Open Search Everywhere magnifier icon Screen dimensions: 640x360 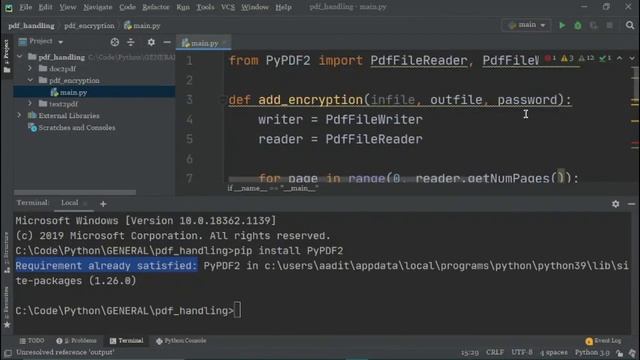click(x=630, y=25)
